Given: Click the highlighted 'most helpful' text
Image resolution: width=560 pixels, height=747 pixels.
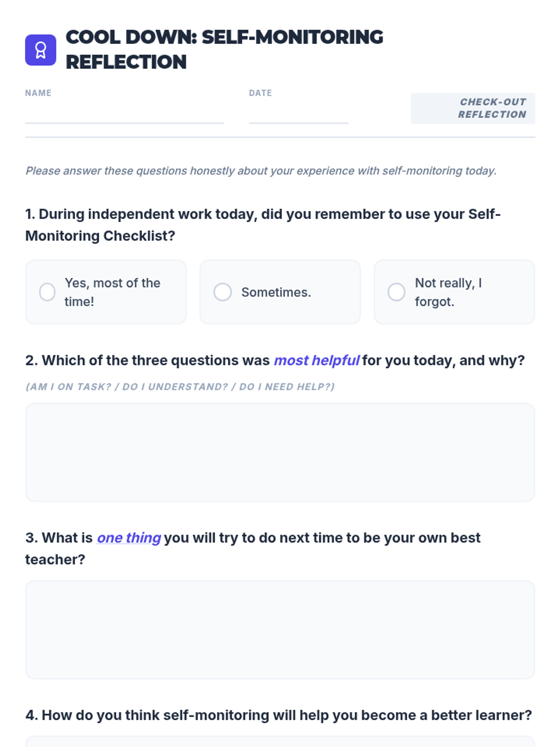Looking at the screenshot, I should coord(316,360).
